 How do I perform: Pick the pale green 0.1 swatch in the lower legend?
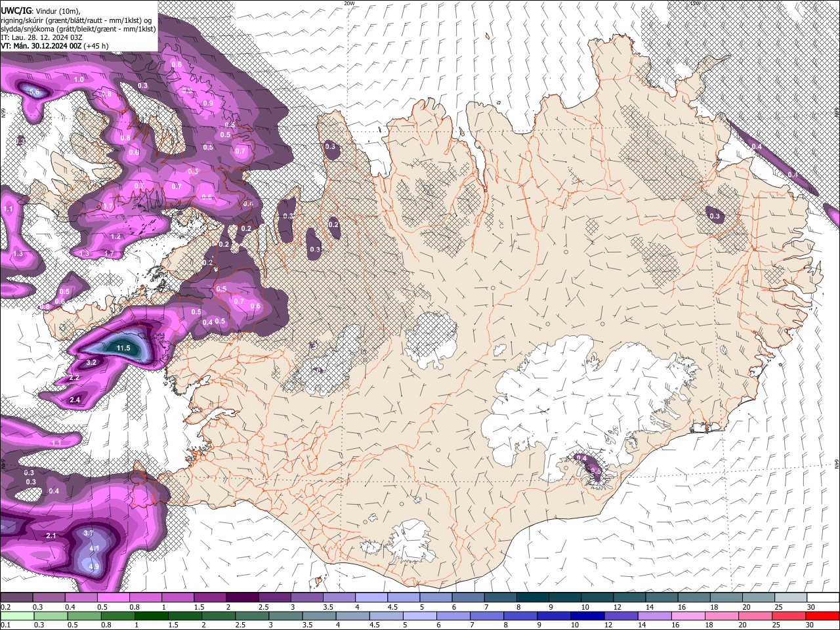(x=17, y=616)
